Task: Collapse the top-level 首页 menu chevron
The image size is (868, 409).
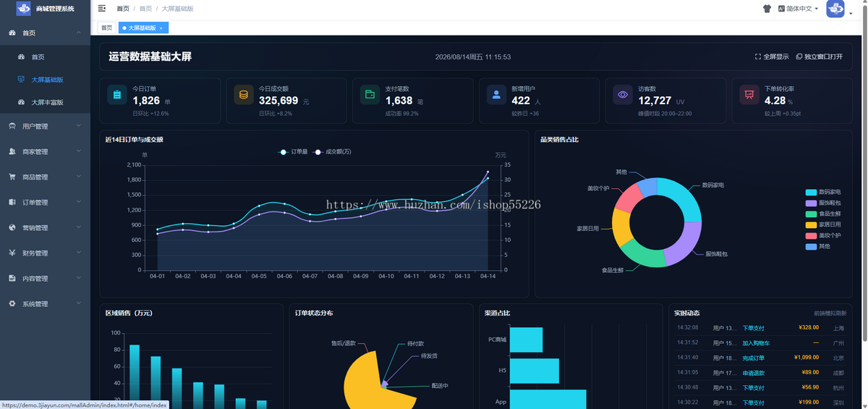Action: pos(78,32)
